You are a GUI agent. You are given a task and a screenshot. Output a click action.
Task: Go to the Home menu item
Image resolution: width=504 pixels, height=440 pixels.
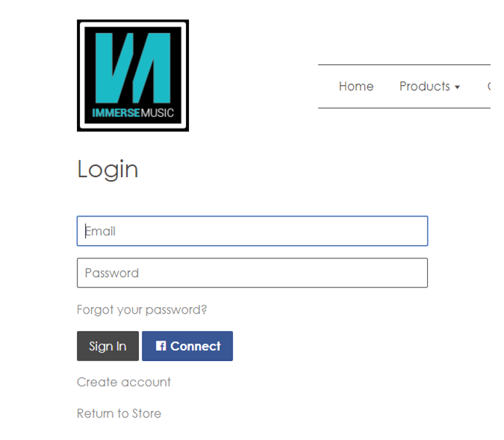(x=356, y=86)
